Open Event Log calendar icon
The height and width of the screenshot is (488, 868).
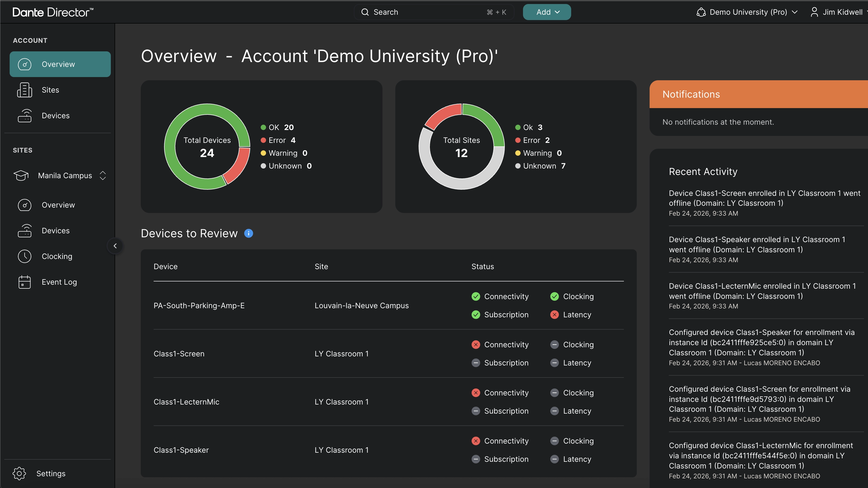[25, 282]
